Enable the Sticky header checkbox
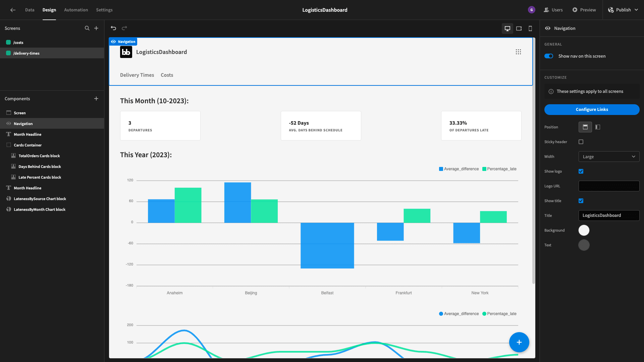The width and height of the screenshot is (644, 362). click(x=581, y=142)
